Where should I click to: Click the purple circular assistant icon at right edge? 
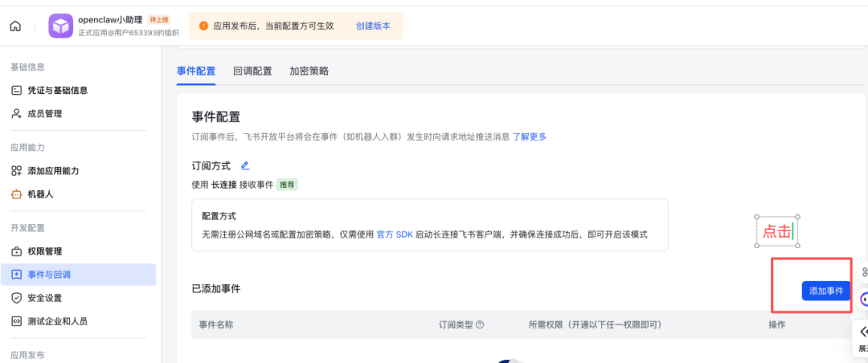coord(863,300)
